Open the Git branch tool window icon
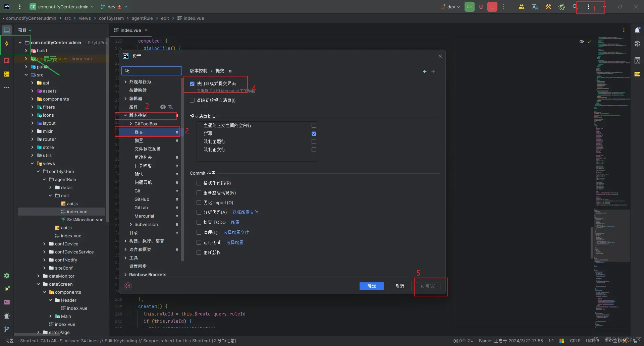 (7, 329)
